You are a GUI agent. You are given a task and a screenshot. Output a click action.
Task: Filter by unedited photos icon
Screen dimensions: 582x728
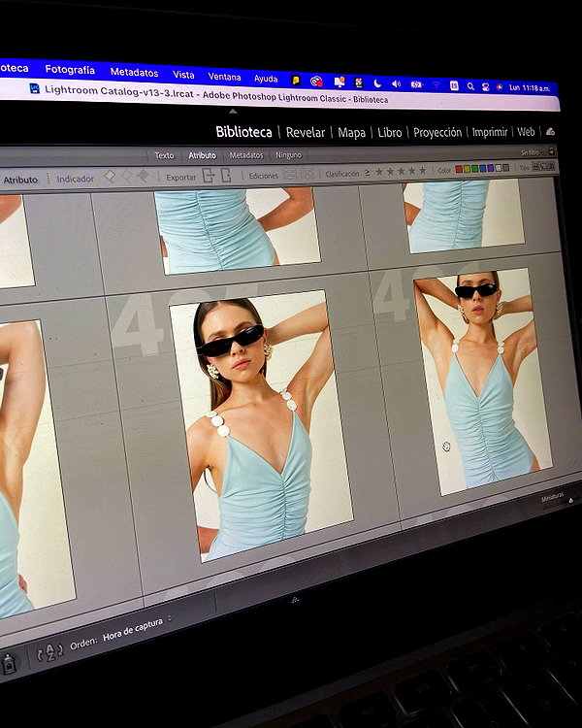(x=307, y=173)
